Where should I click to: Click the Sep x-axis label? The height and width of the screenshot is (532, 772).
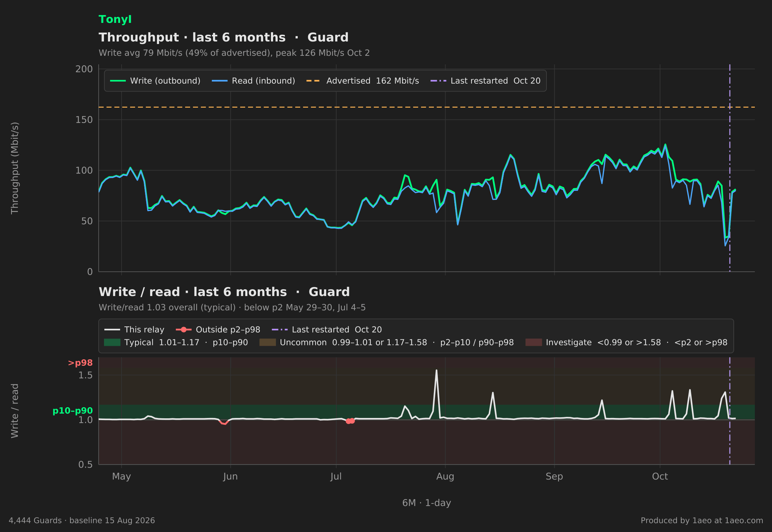(554, 477)
